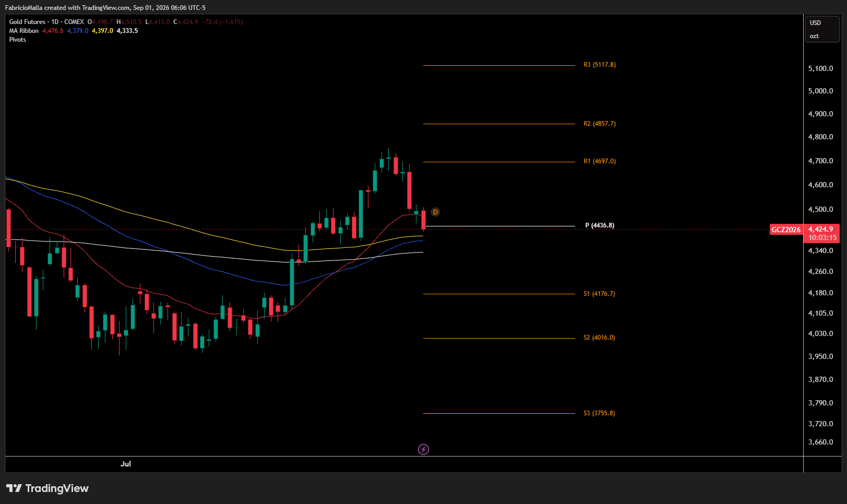Select the Pivots indicator label
Screen dimensions: 847x504
tap(17, 40)
